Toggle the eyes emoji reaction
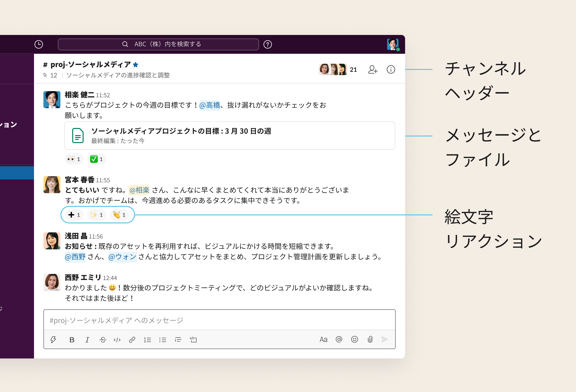The width and height of the screenshot is (576, 392). (74, 159)
